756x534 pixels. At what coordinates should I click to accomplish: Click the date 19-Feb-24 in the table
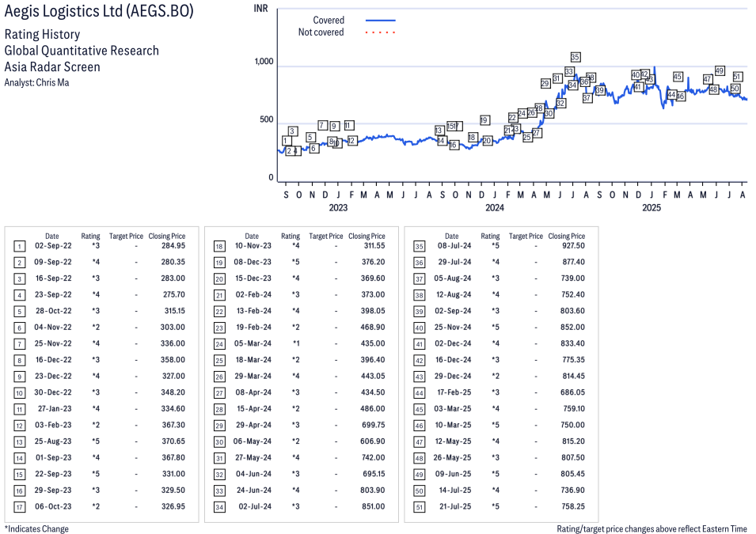point(253,328)
